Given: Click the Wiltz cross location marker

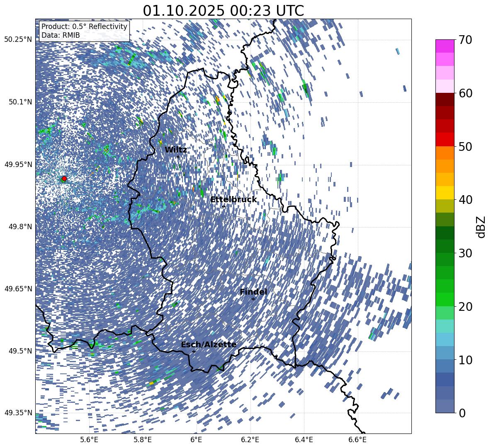Looking at the screenshot, I should (178, 157).
